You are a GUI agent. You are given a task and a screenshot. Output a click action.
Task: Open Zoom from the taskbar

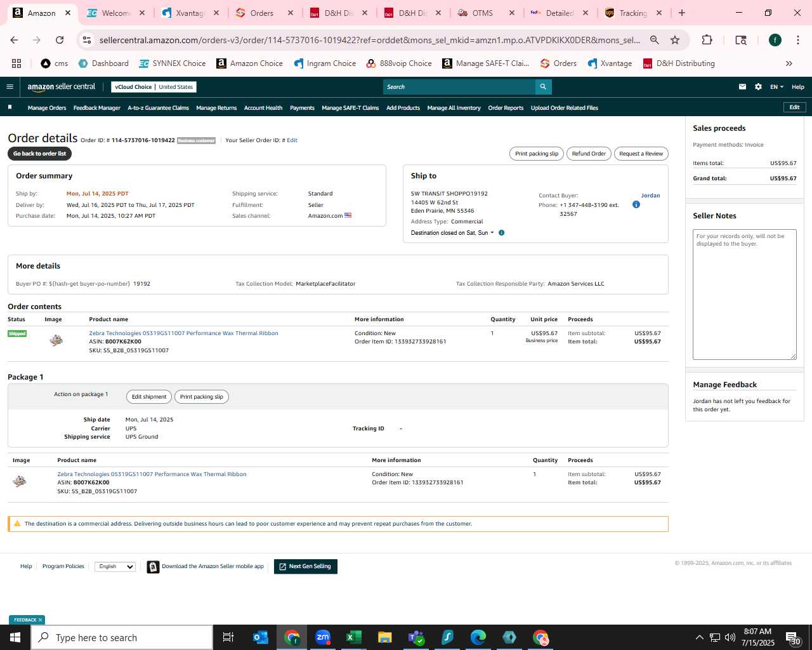pos(323,637)
